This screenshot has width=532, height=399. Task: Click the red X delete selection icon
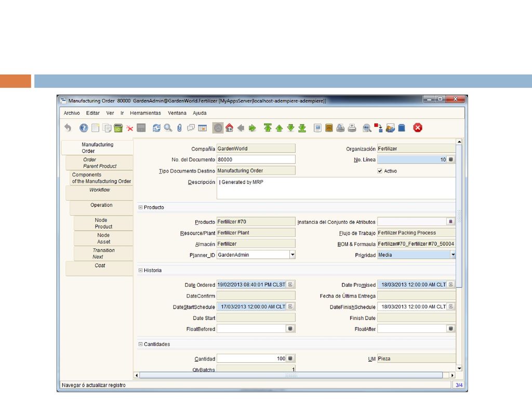point(129,128)
